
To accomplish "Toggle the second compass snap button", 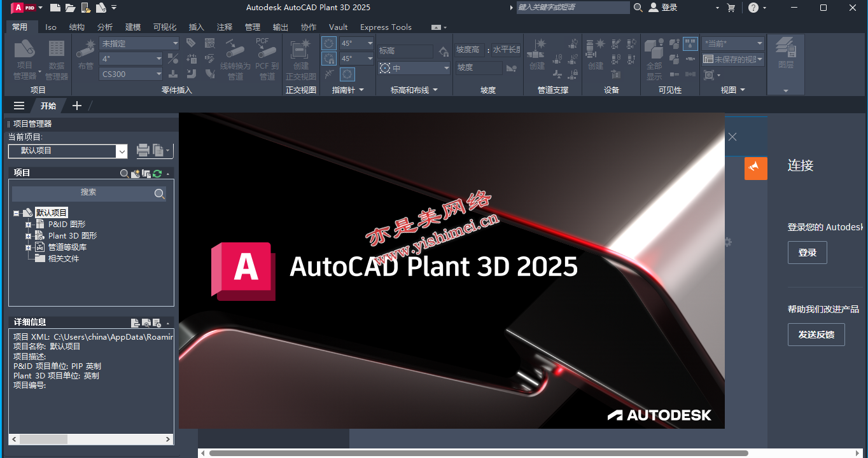I will click(328, 59).
